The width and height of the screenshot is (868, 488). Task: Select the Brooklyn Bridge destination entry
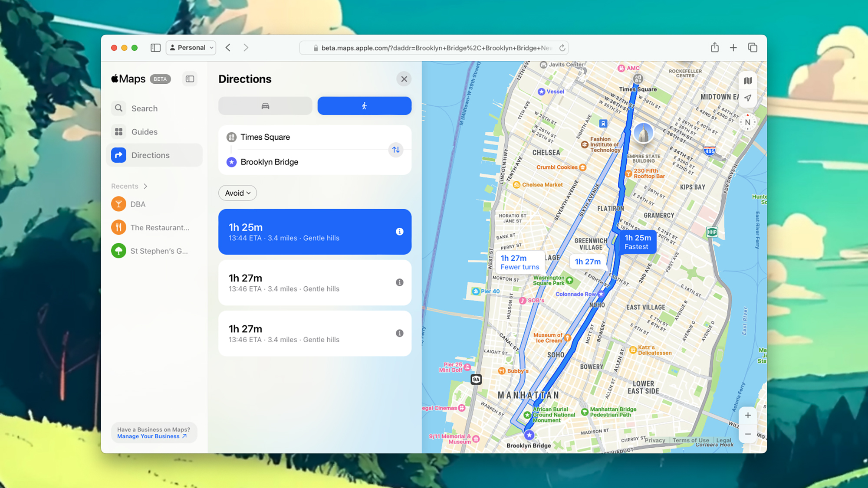click(x=269, y=161)
